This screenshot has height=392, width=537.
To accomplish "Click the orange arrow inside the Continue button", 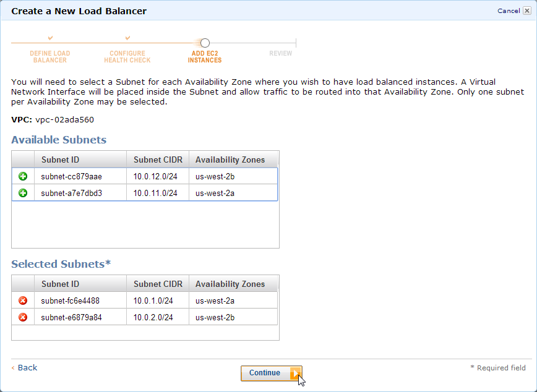I will point(296,372).
